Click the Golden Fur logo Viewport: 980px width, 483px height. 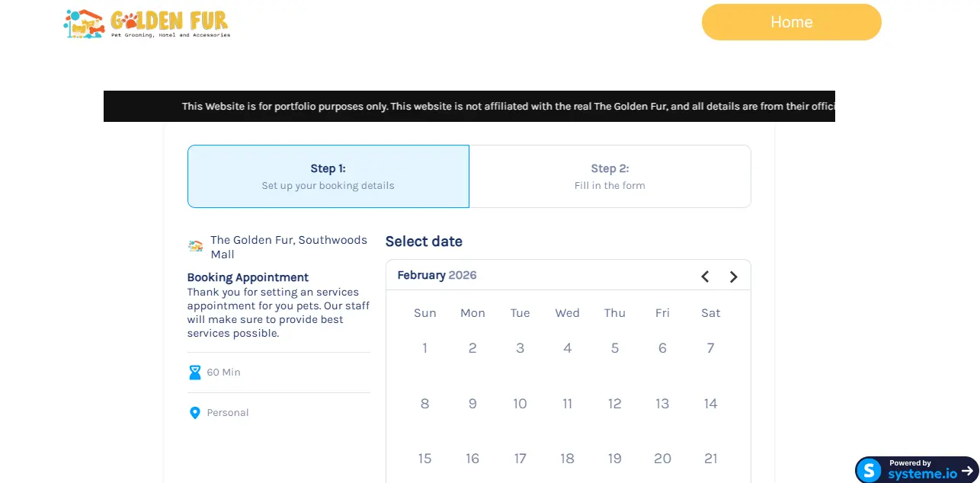[x=146, y=24]
